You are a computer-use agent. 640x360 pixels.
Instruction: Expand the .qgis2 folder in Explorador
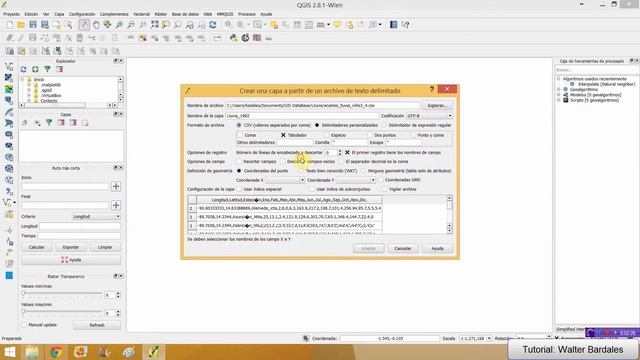(x=29, y=90)
